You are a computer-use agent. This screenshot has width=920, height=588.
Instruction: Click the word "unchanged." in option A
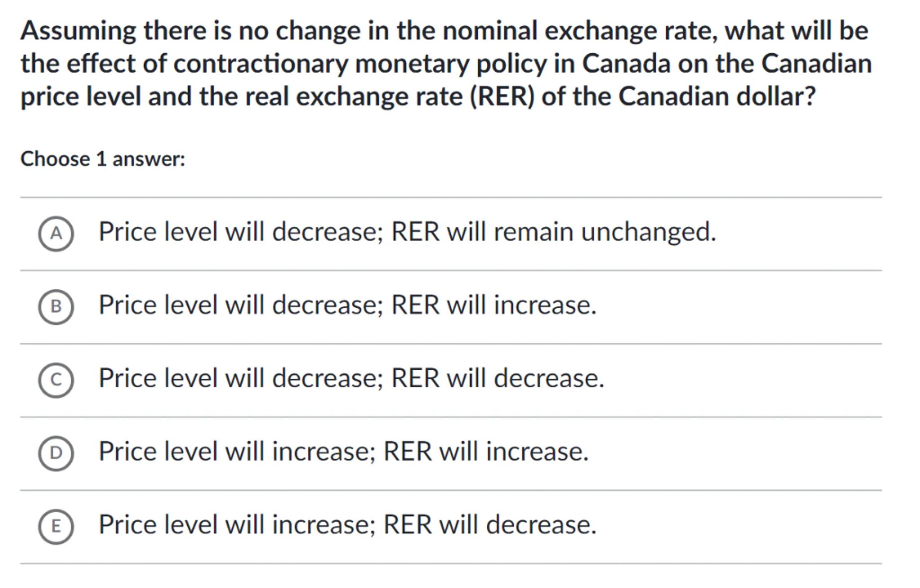click(648, 232)
